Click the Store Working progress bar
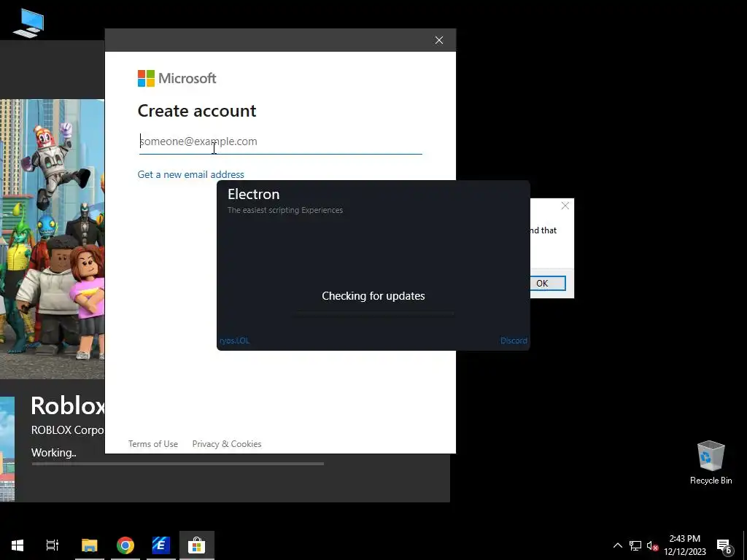 tap(177, 463)
